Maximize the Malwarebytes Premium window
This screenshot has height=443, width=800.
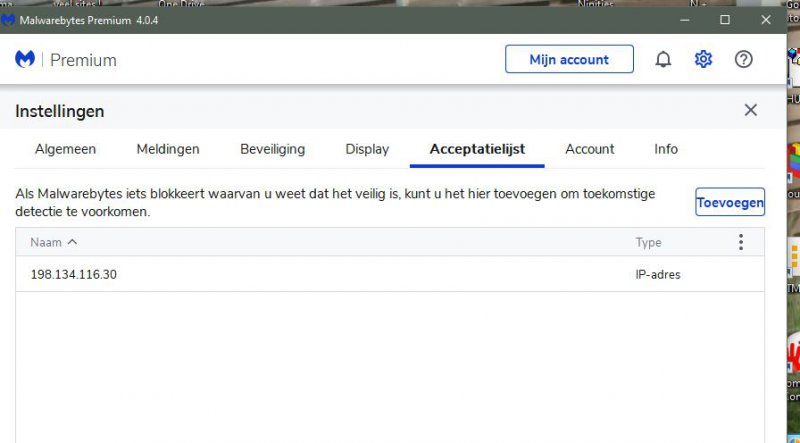[724, 20]
